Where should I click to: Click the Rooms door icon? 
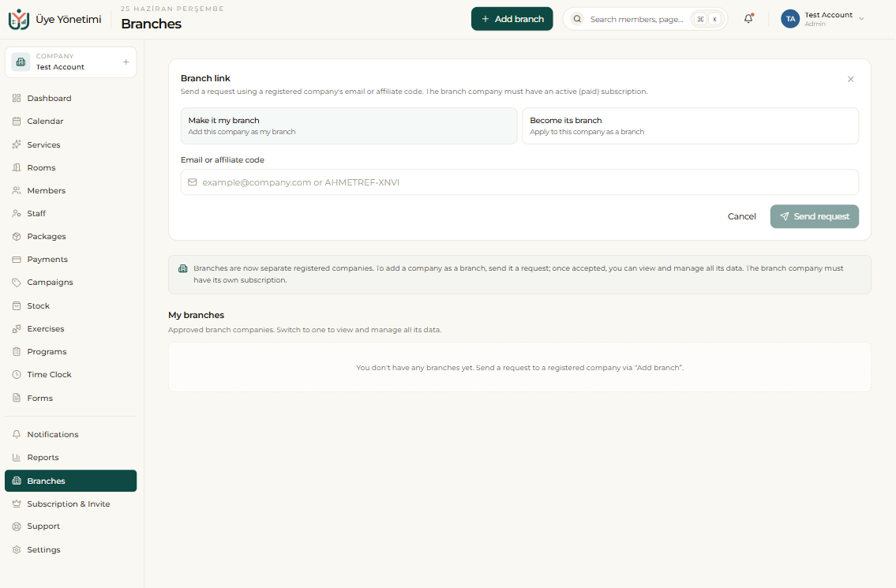click(x=17, y=167)
